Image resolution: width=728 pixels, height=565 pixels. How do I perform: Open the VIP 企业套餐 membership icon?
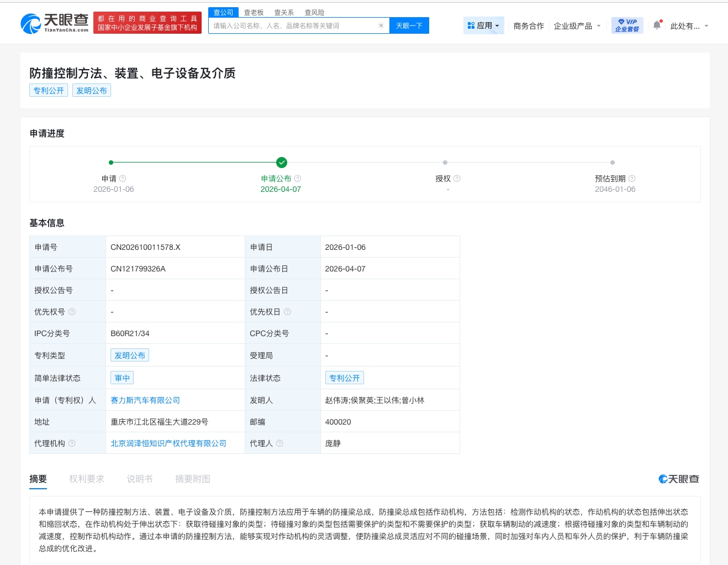627,25
